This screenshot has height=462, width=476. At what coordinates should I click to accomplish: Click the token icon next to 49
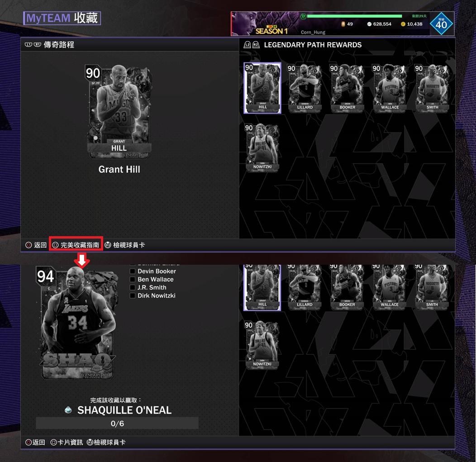point(343,24)
